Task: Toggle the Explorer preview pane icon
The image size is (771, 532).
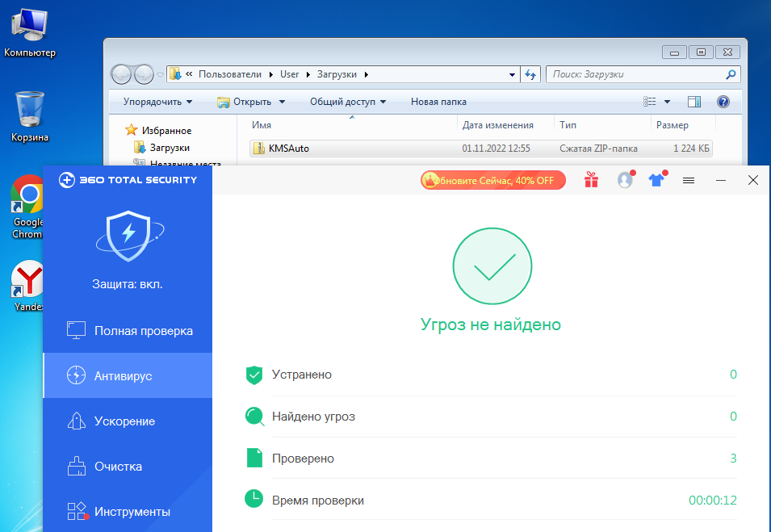Action: [x=693, y=102]
